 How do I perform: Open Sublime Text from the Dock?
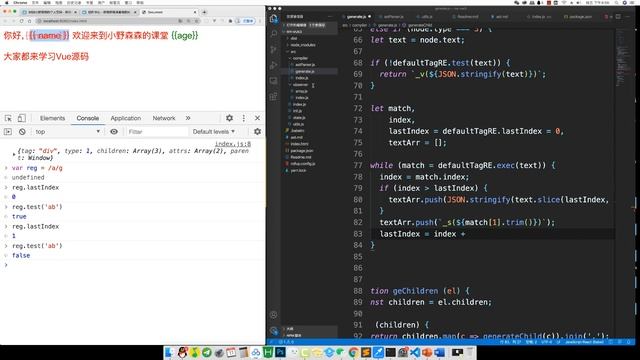click(366, 352)
